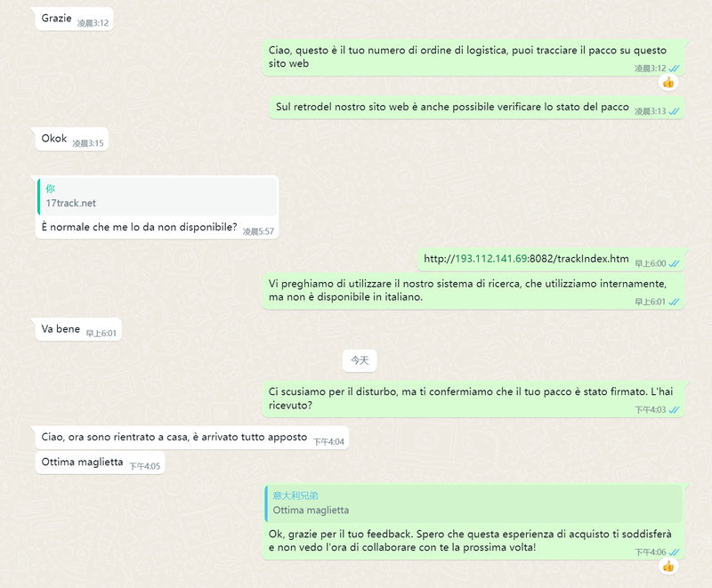Viewport: 712px width, 588px height.
Task: Click read receipt on first logistics order message
Action: coord(675,68)
